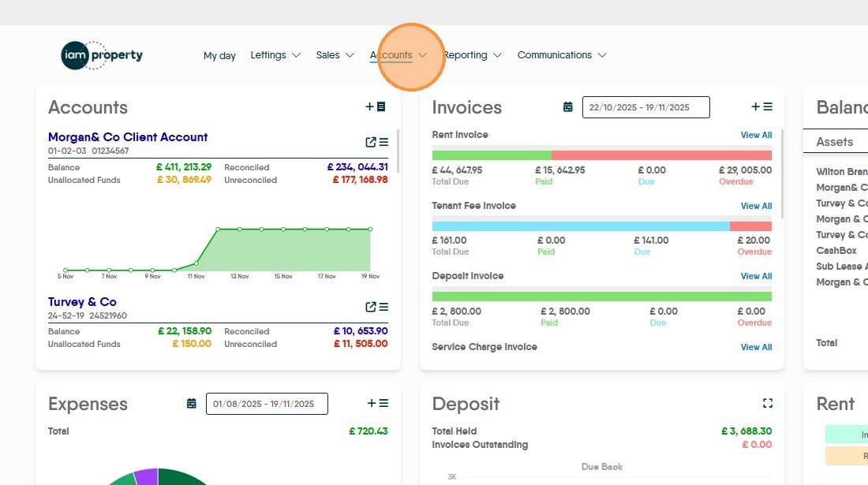Image resolution: width=868 pixels, height=485 pixels.
Task: Expand the Lettings dropdown menu
Action: point(275,55)
